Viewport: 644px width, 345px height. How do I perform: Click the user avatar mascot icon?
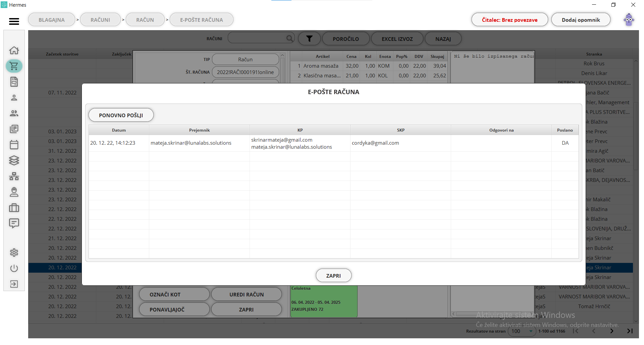[629, 20]
